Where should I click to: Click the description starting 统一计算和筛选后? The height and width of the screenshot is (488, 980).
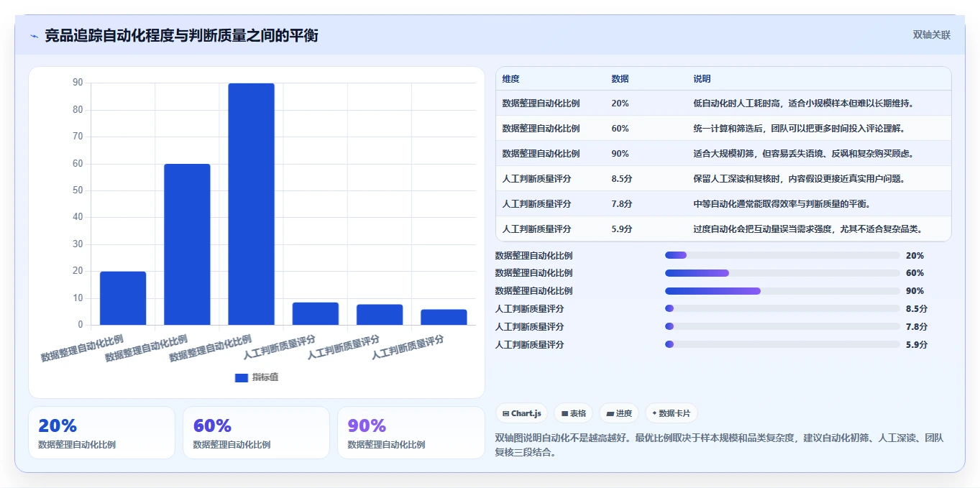799,129
